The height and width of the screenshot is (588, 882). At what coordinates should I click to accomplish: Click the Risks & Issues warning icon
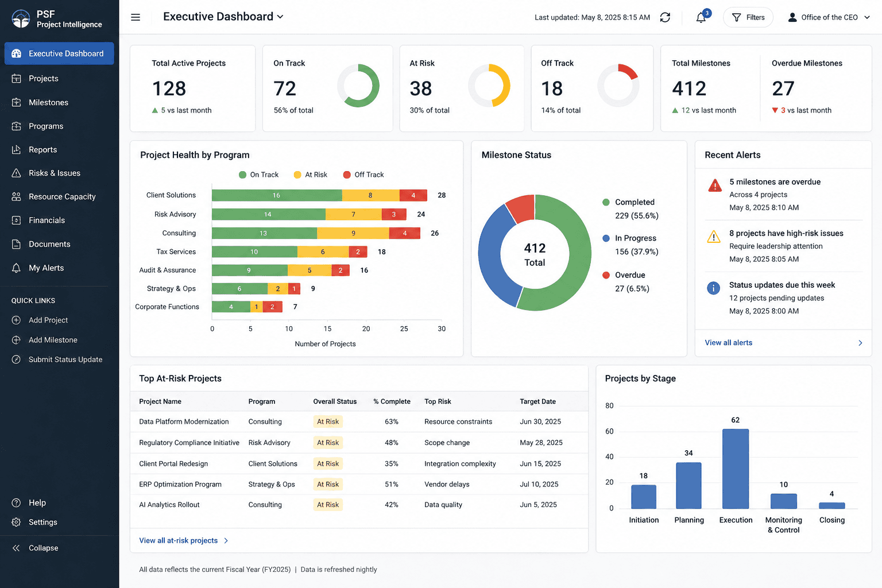(17, 173)
